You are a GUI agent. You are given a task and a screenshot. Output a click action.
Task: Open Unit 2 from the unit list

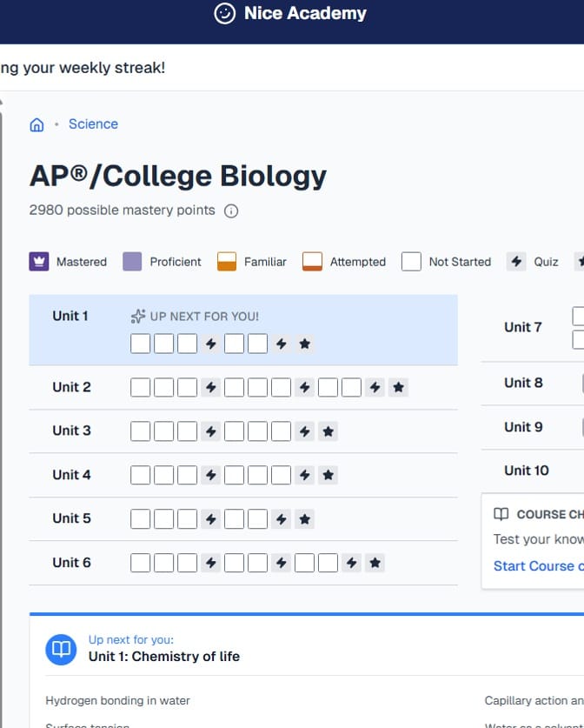[x=71, y=387]
